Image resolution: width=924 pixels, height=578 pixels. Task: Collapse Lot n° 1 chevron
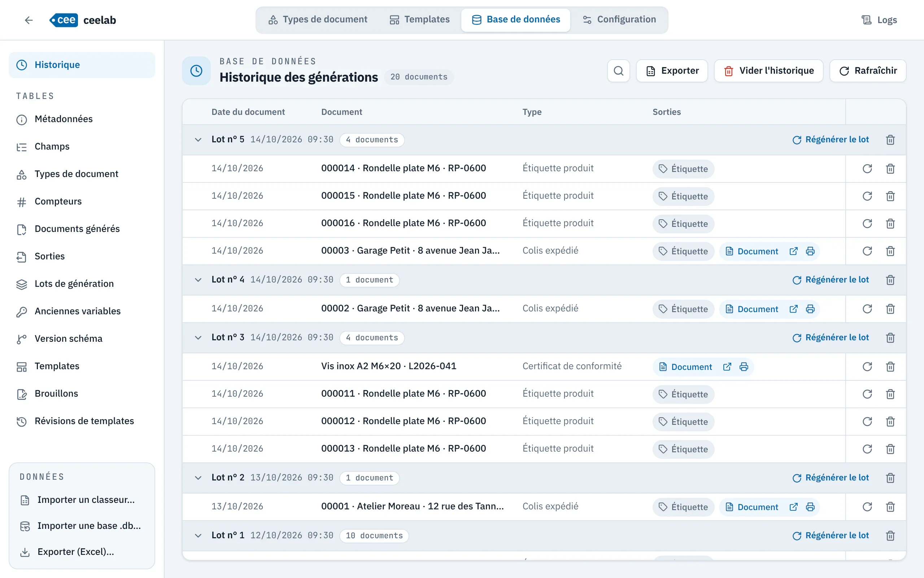[x=198, y=536]
